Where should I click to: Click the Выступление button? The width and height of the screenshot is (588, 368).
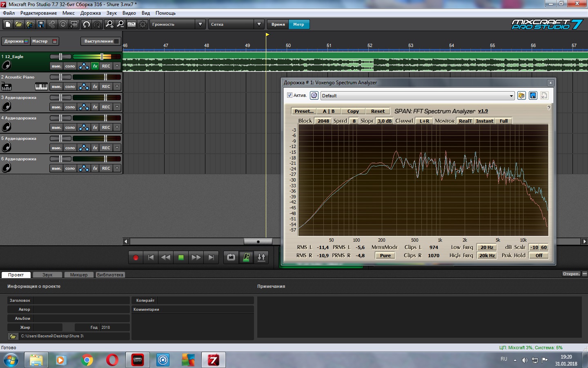[101, 41]
